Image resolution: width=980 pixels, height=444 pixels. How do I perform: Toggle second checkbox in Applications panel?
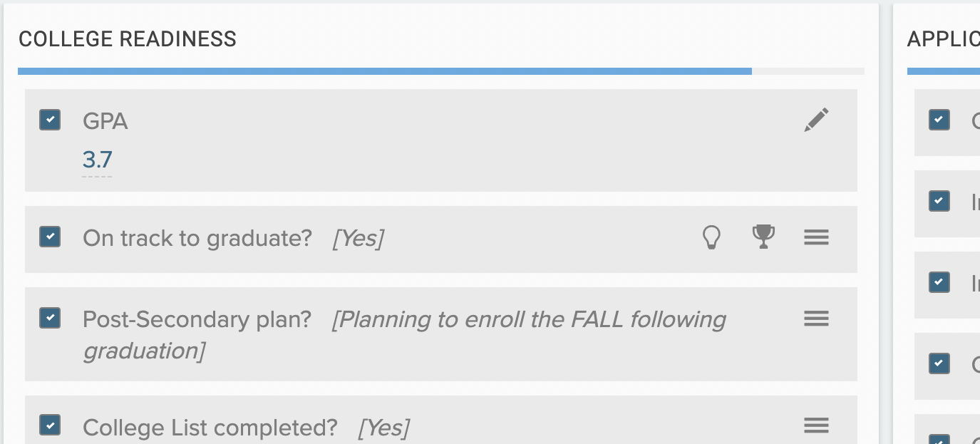pos(939,201)
